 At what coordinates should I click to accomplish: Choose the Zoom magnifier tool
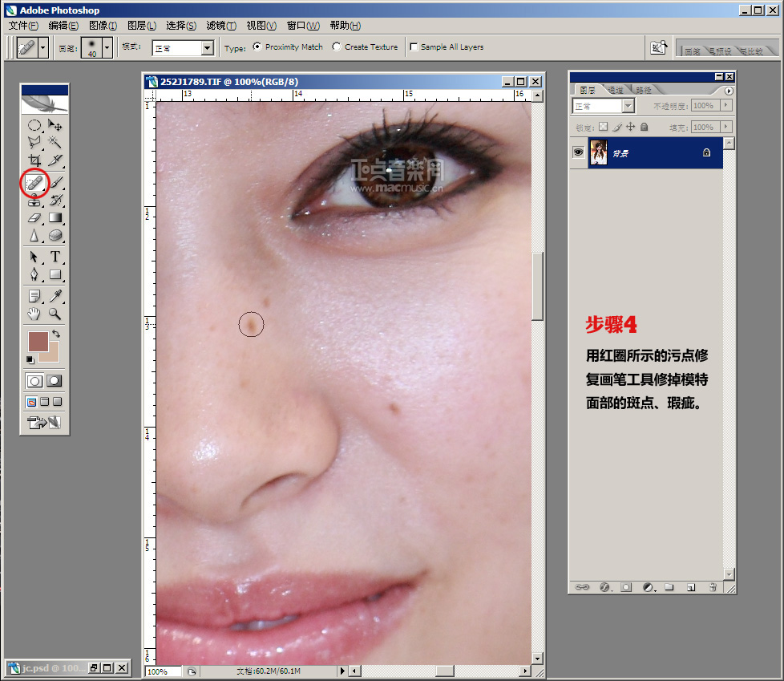[55, 314]
